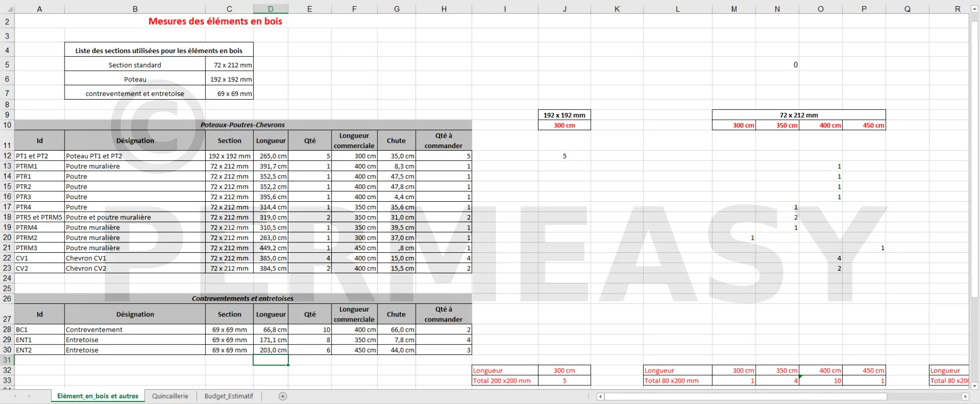
Task: Select cell '69 x 69 mm' in row 7
Action: [230, 93]
